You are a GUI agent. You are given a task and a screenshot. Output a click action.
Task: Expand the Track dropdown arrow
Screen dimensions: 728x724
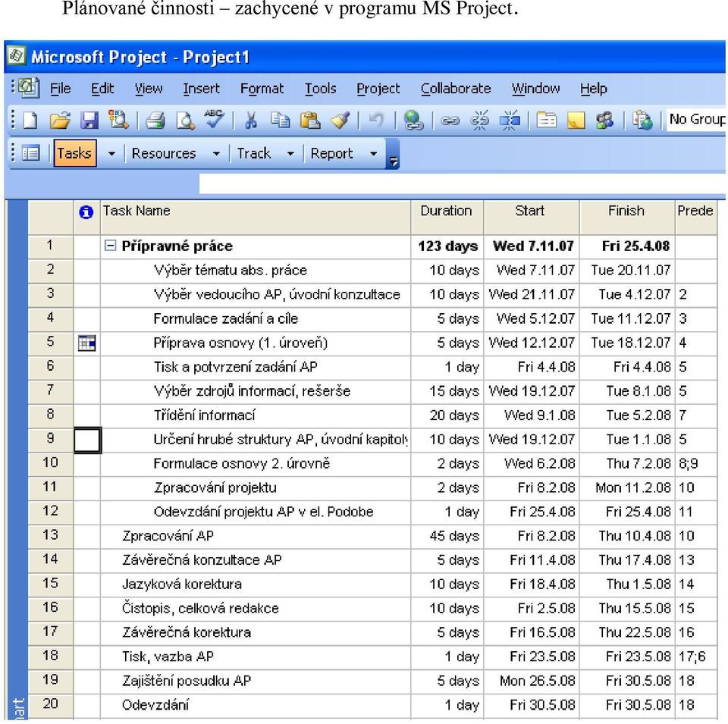pos(290,153)
